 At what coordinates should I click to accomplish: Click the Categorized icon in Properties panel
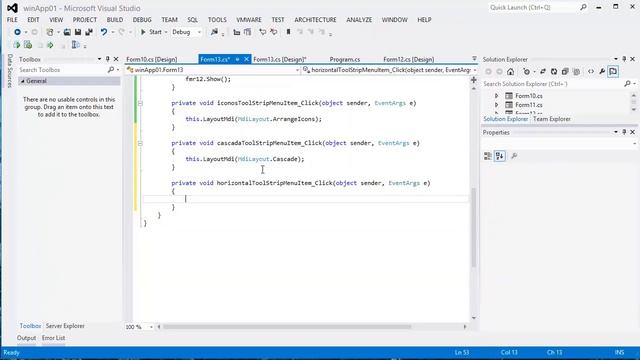point(488,156)
